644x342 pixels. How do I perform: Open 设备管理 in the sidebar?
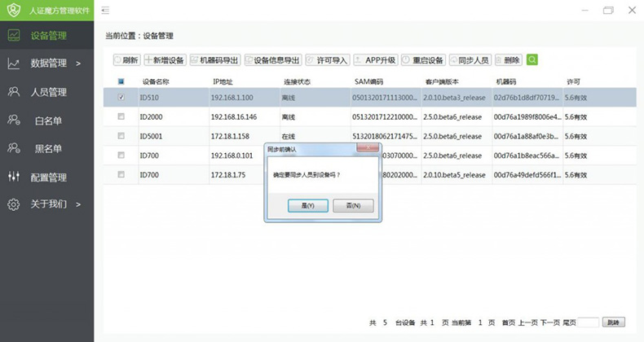tap(48, 36)
